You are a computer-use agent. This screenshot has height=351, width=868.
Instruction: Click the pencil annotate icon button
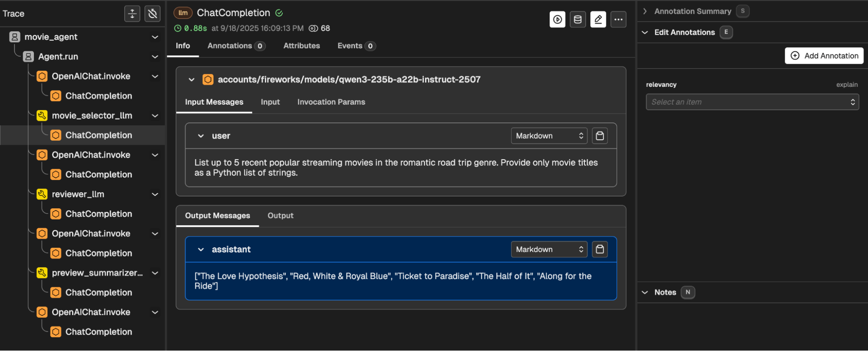point(598,20)
